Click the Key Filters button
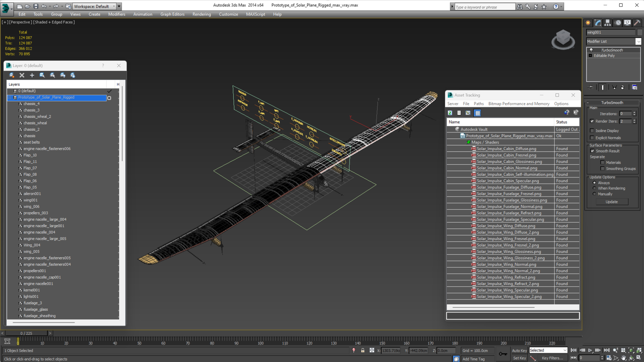 coord(552,358)
